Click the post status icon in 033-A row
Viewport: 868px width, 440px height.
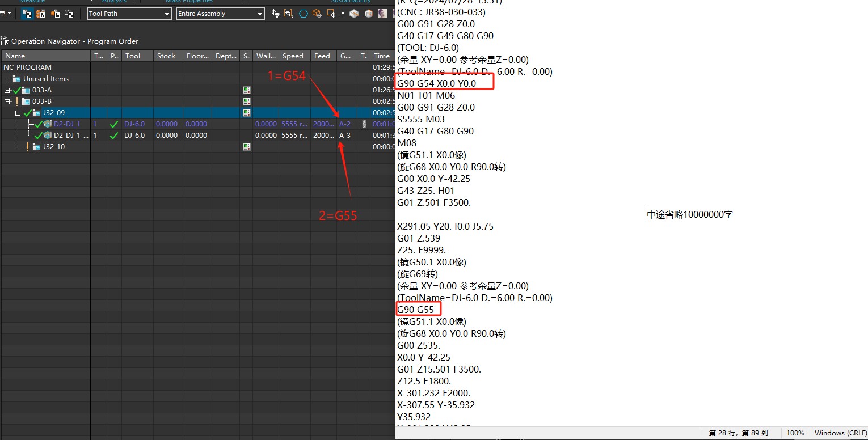pos(246,90)
